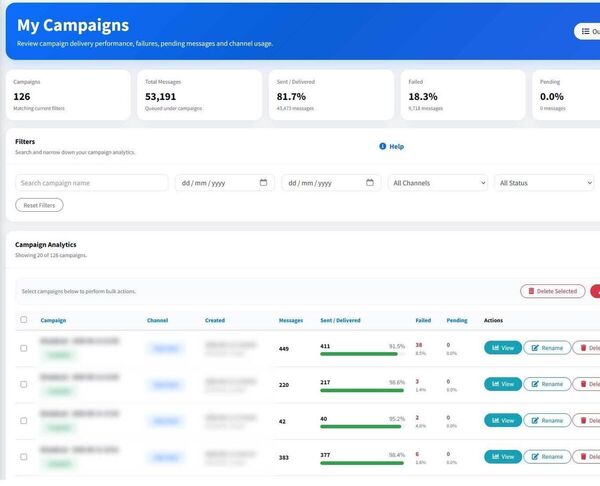Image resolution: width=600 pixels, height=486 pixels.
Task: Click the messages count 383
Action: click(284, 458)
